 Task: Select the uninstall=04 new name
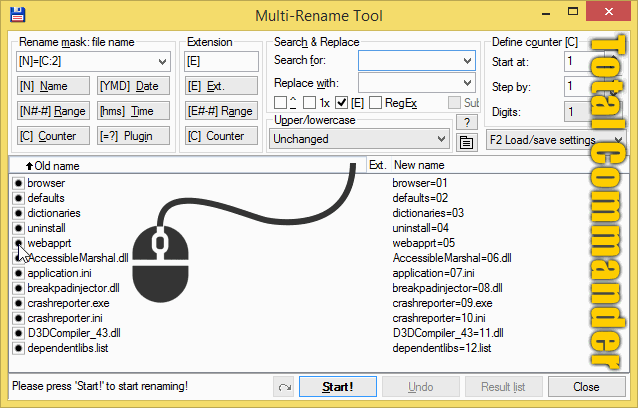(x=421, y=228)
